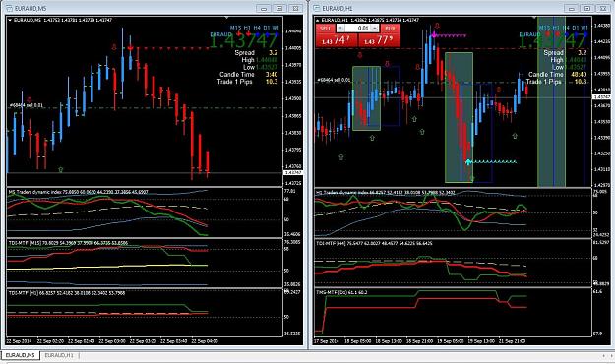Click 'TMS-MTF (D1)' indicator label
The width and height of the screenshot is (615, 364).
(x=341, y=292)
